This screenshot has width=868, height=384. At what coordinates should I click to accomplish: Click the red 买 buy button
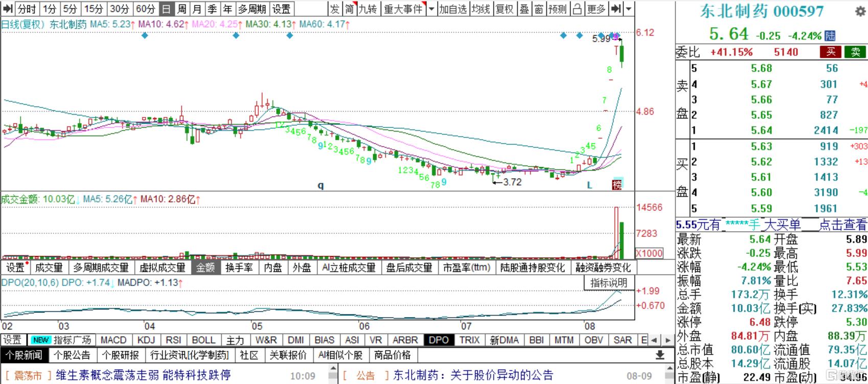click(831, 52)
